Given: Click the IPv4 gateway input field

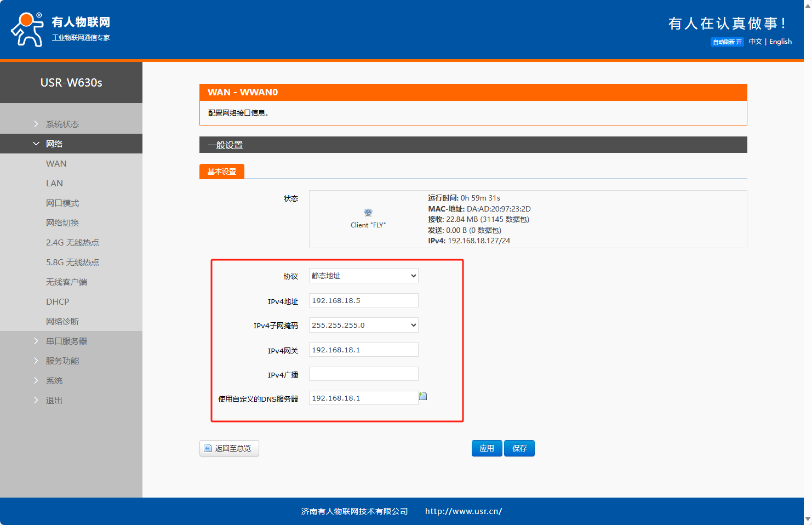Looking at the screenshot, I should 363,350.
